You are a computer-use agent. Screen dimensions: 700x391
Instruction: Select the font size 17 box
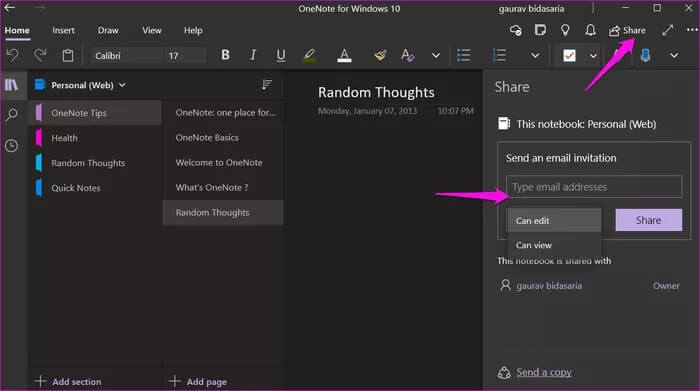click(x=184, y=56)
